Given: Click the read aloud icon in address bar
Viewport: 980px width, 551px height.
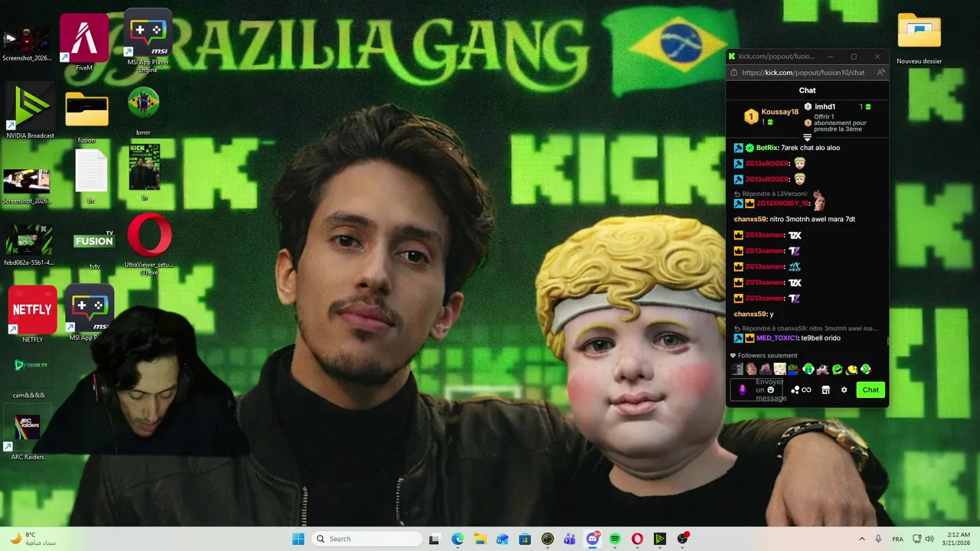Looking at the screenshot, I should 880,73.
